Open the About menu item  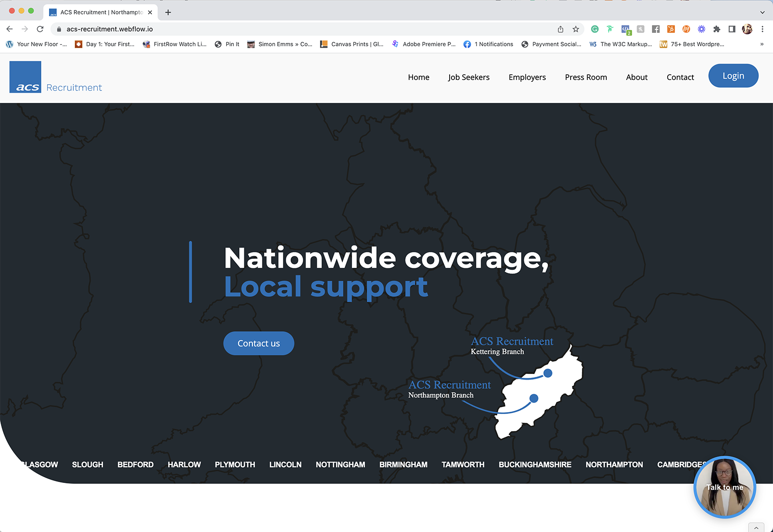point(637,77)
